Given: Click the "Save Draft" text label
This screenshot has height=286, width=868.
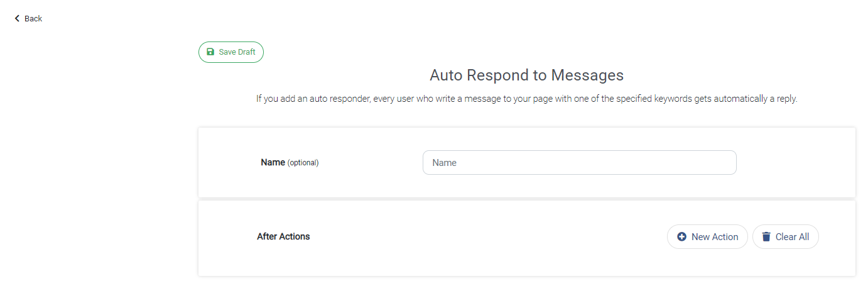Looking at the screenshot, I should [x=237, y=52].
